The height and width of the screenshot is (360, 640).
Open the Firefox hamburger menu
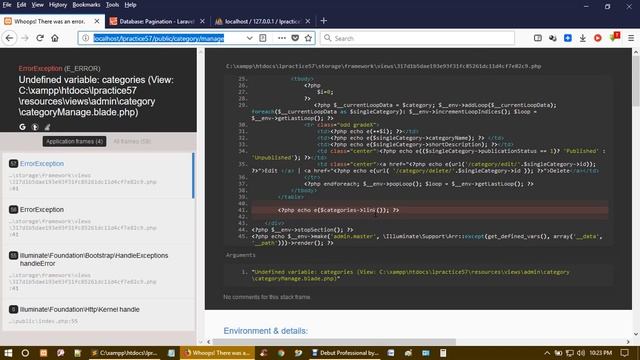coord(631,38)
